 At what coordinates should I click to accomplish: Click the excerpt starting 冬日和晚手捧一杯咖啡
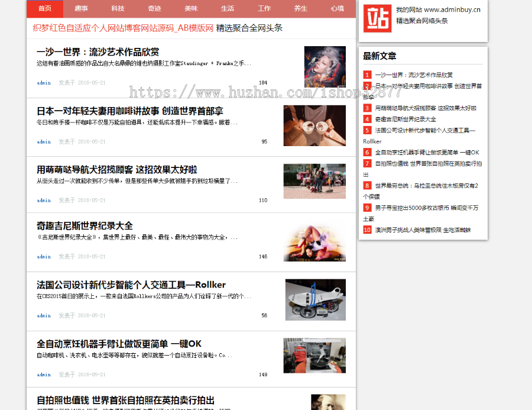pos(137,122)
